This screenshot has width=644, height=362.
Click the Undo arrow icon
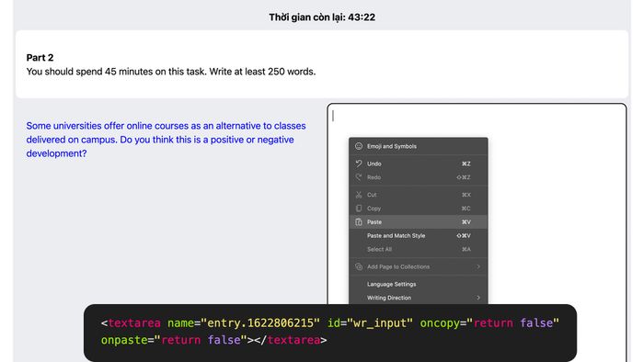(359, 164)
